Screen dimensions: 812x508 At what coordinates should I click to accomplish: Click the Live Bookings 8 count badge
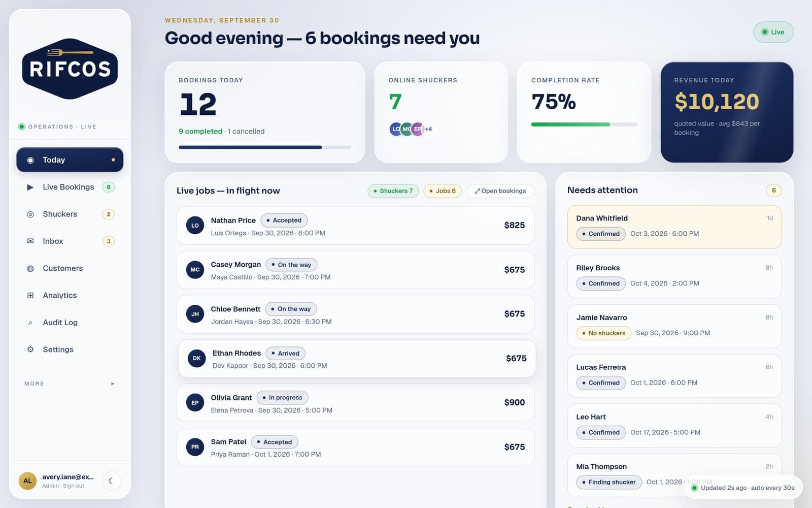[x=109, y=187]
